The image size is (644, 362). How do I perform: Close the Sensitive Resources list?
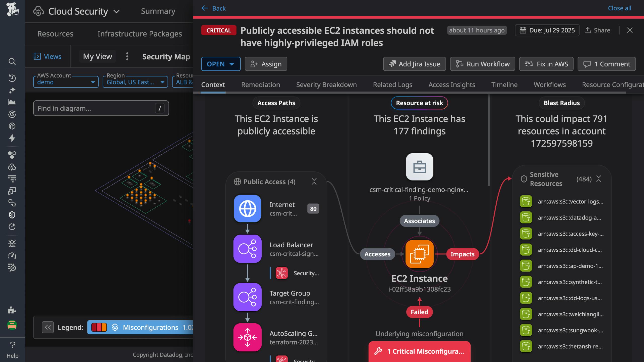(599, 179)
